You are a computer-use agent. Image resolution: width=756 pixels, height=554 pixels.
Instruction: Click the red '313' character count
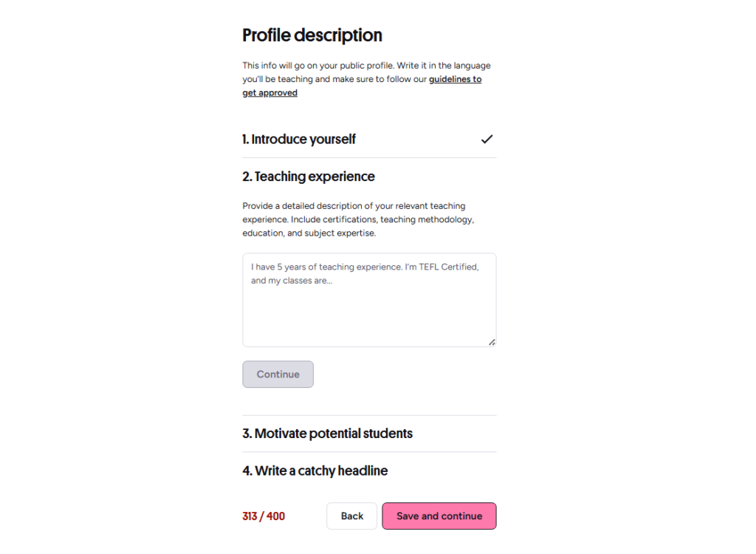coord(250,516)
